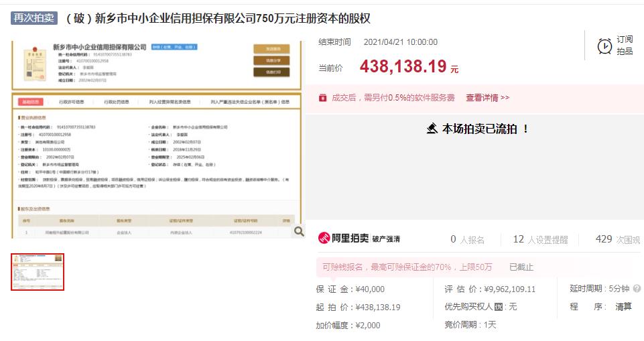
Task: Click the 优 badge after 优先购买权人
Action: click(x=499, y=307)
